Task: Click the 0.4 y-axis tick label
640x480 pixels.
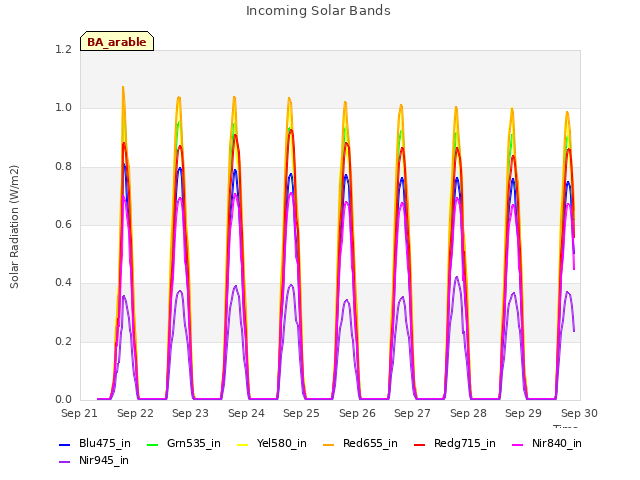Action: pyautogui.click(x=63, y=282)
